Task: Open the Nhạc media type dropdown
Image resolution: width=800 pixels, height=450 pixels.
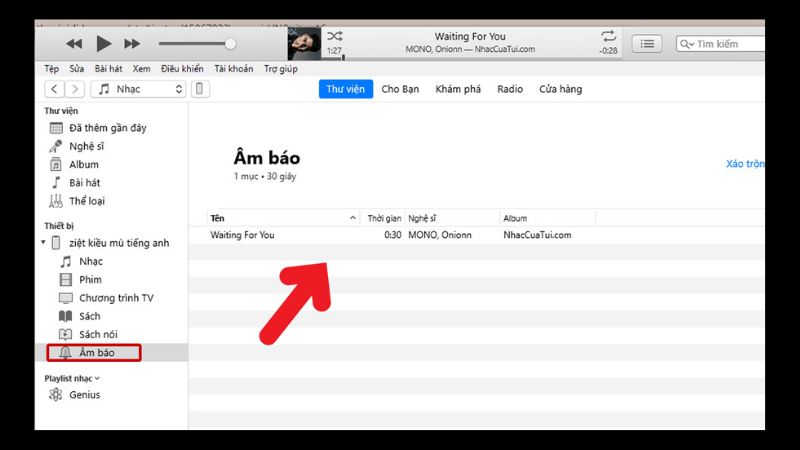Action: 138,89
